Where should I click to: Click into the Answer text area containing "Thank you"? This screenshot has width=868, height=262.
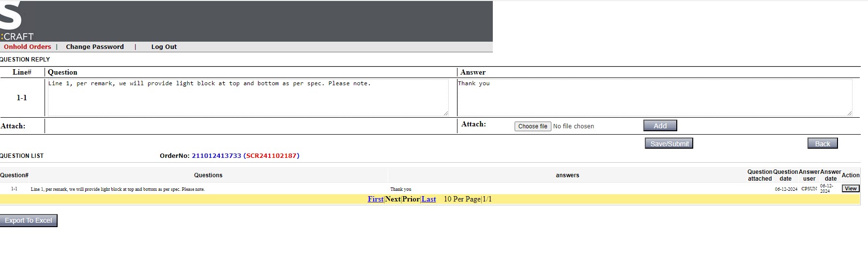coord(654,98)
